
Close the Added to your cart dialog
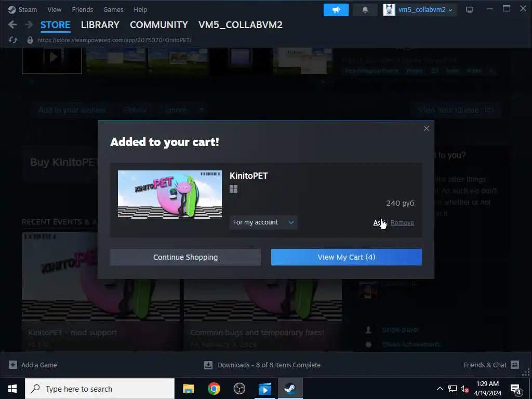coord(427,128)
